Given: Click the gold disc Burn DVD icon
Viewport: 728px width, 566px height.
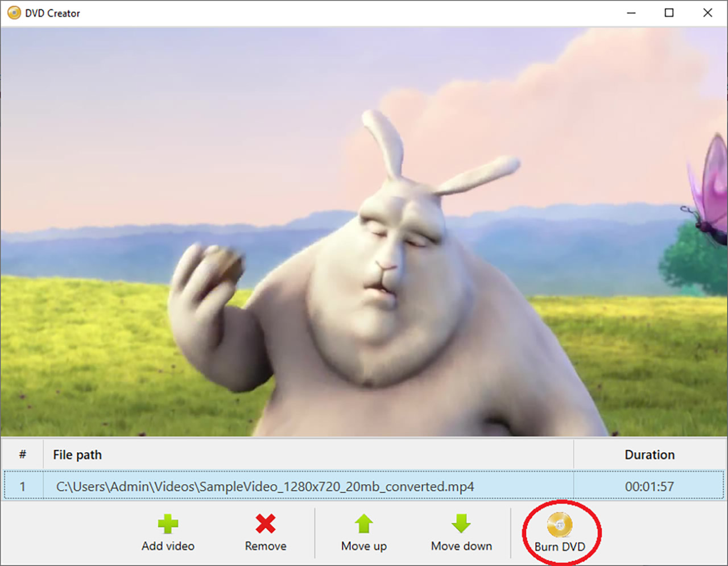Looking at the screenshot, I should (x=560, y=524).
